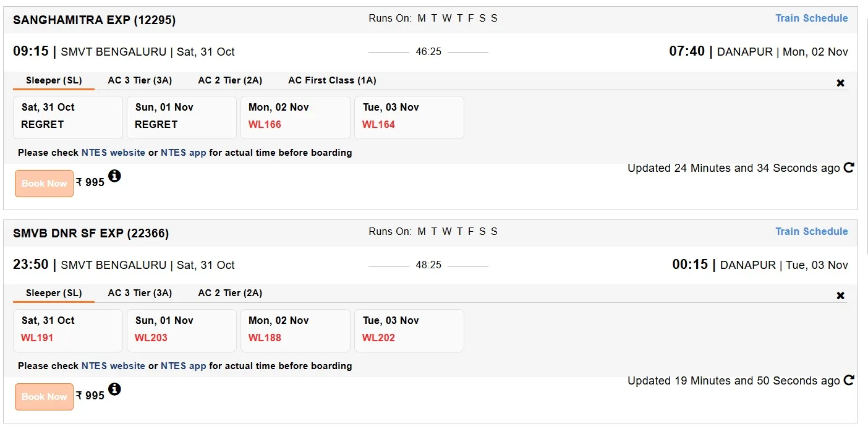This screenshot has height=429, width=868.
Task: Choose Sun, 01 Nov WL203 date card
Action: (x=182, y=331)
